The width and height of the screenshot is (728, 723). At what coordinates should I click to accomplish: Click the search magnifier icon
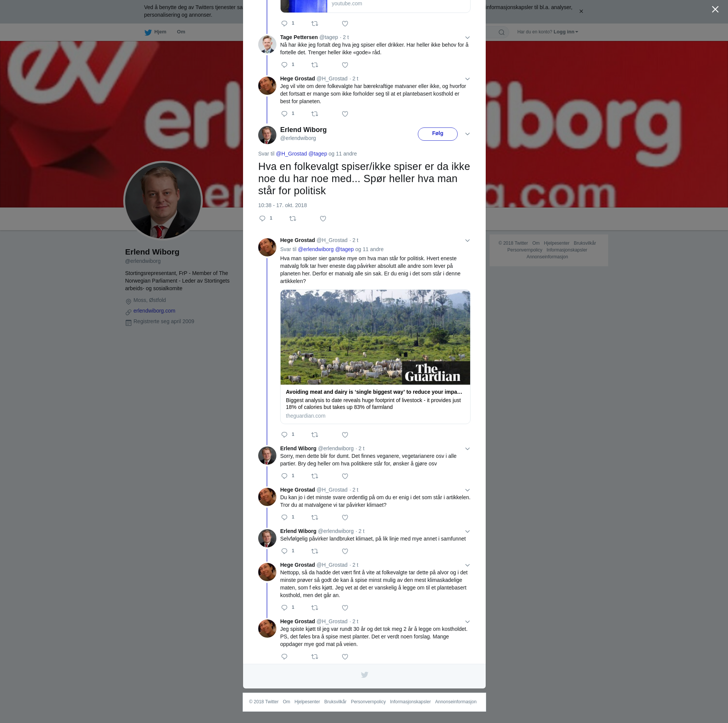pyautogui.click(x=502, y=32)
